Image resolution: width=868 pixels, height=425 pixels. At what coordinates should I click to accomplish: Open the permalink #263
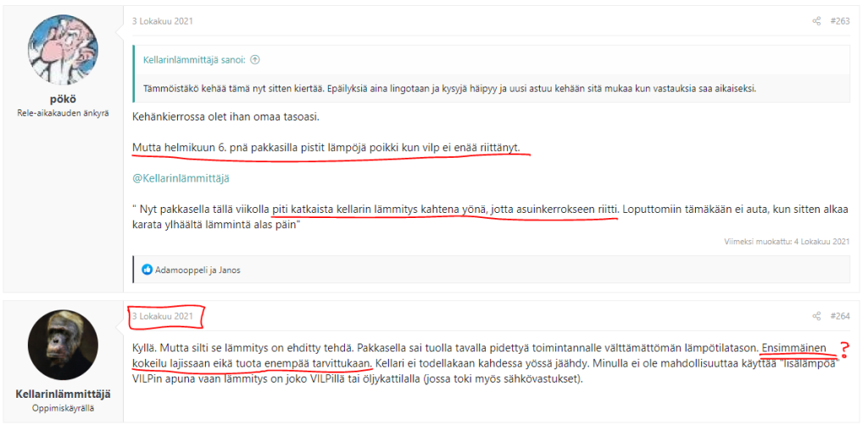click(840, 21)
